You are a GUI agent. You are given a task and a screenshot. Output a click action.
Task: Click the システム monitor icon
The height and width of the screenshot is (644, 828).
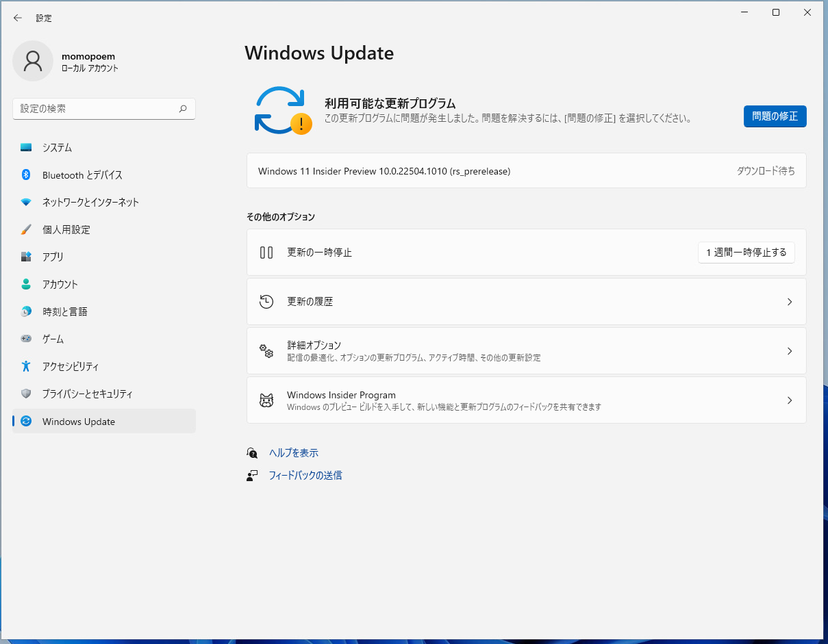pos(26,147)
